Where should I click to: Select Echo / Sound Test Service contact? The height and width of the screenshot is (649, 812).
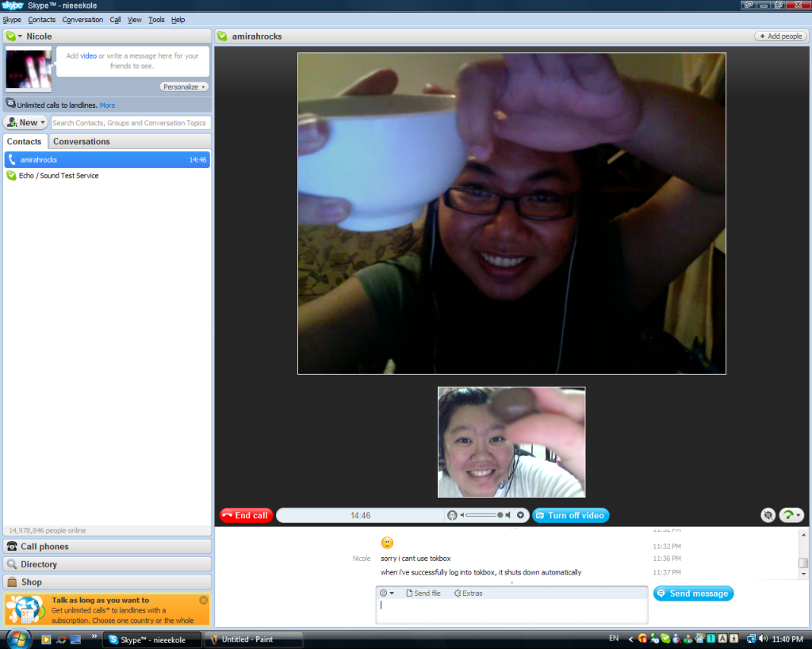click(107, 175)
